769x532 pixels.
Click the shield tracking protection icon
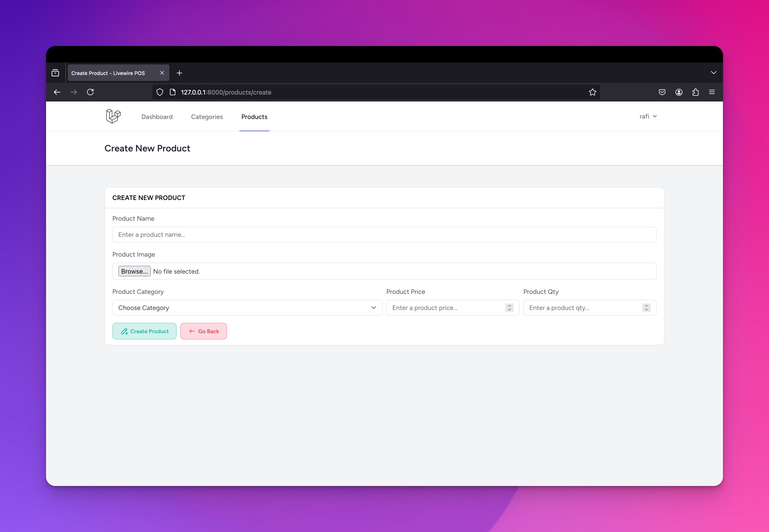(160, 92)
